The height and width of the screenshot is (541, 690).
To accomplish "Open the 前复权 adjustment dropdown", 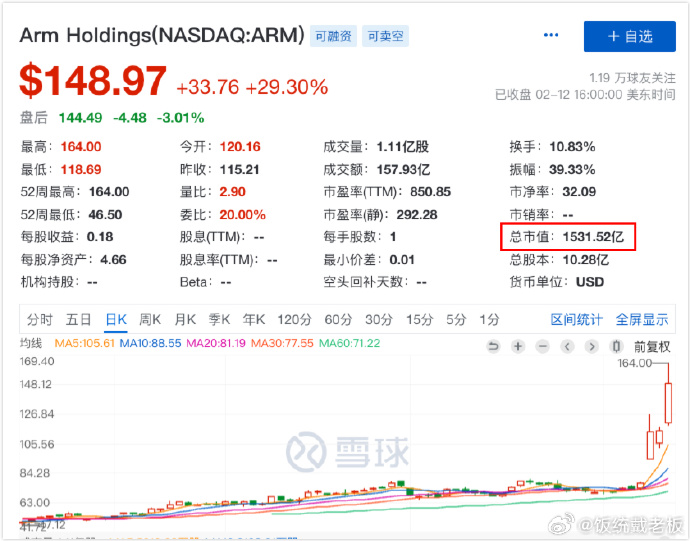I will pos(652,347).
